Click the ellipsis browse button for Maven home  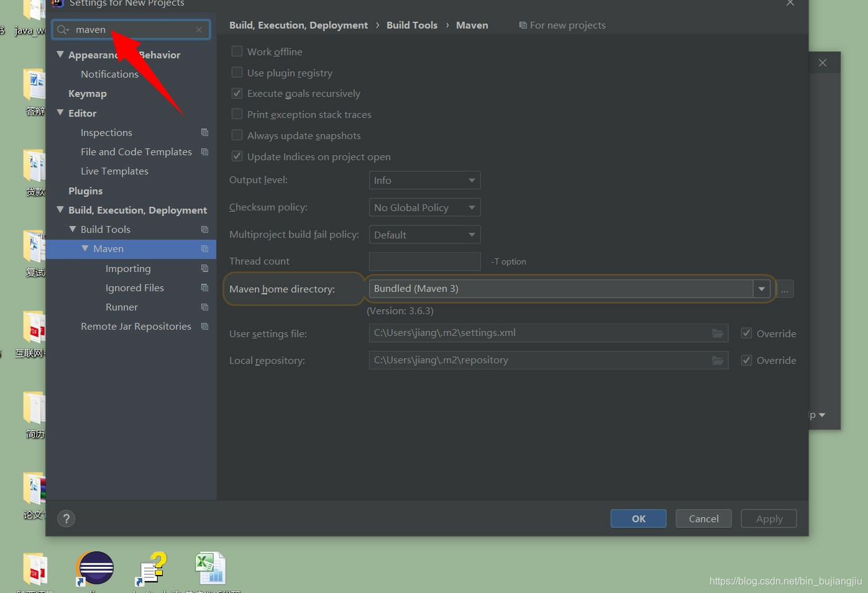click(x=785, y=289)
